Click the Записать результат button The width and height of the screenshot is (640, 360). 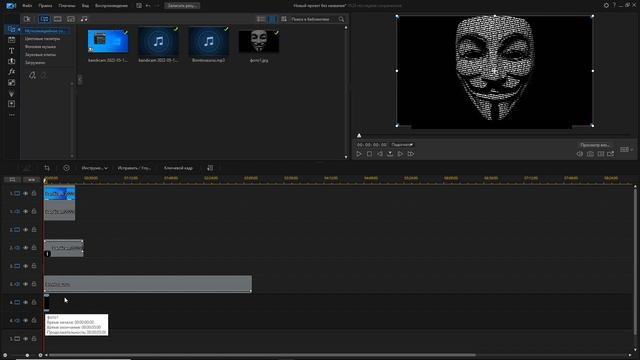click(x=182, y=6)
